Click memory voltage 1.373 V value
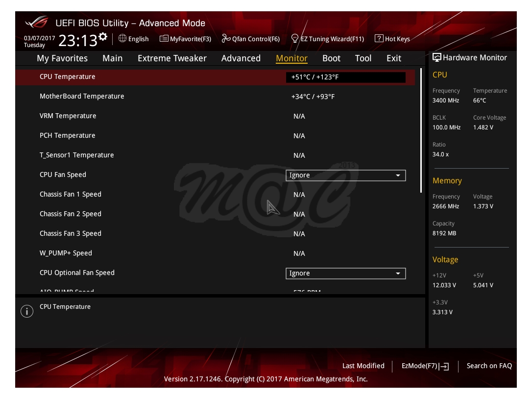The height and width of the screenshot is (399, 532). tap(483, 206)
